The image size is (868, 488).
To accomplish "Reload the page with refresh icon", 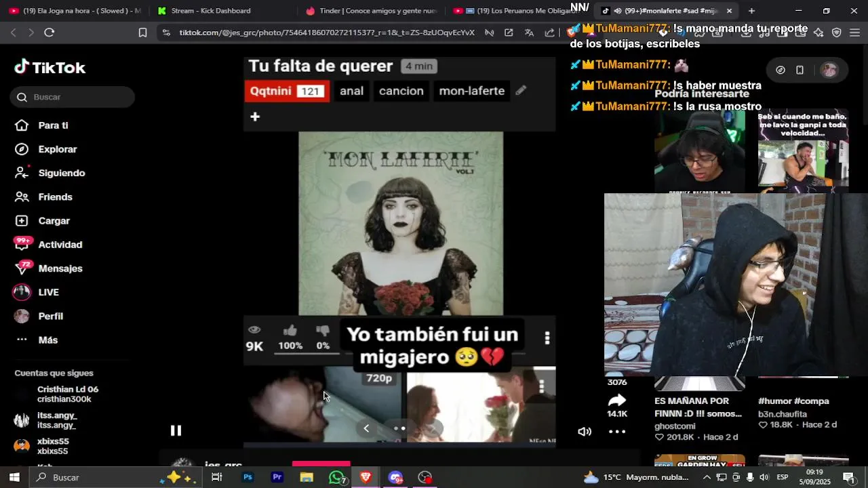I will pyautogui.click(x=49, y=33).
